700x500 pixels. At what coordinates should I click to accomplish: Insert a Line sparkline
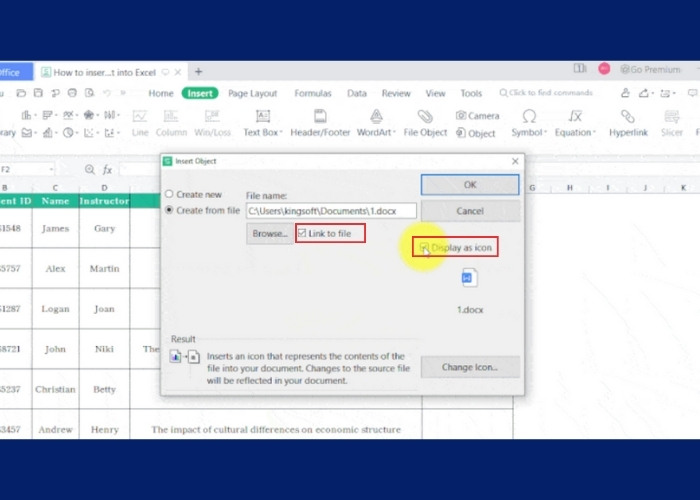140,123
